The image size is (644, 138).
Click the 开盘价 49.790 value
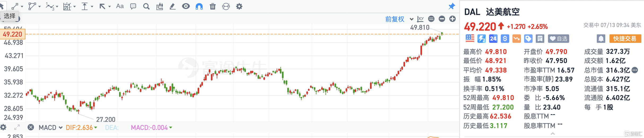(556, 52)
